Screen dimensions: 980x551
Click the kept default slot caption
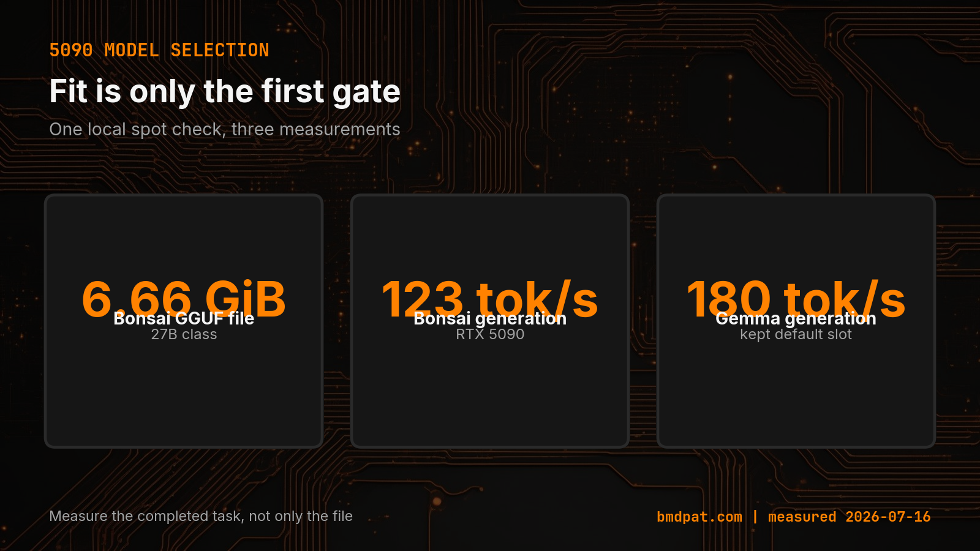pos(796,334)
